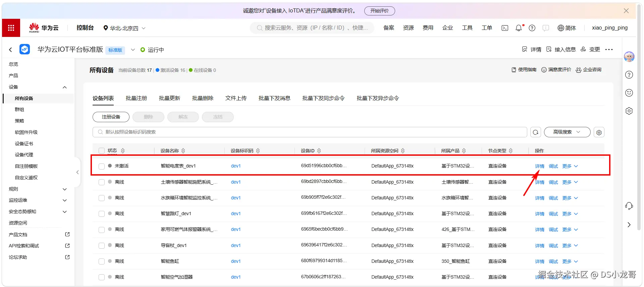Screen dimensions: 644x287
Task: Click the smiley feedback icon in right sidebar
Action: pyautogui.click(x=629, y=93)
